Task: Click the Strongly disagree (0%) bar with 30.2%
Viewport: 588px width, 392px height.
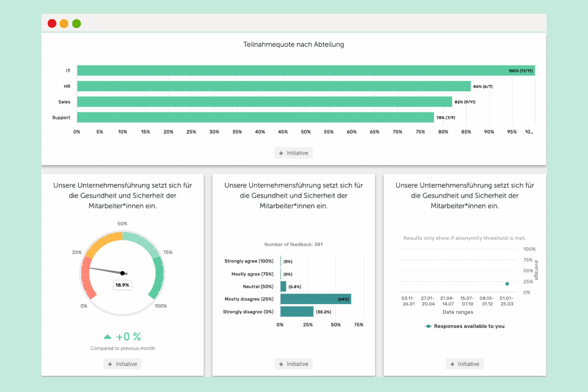Action: click(x=297, y=312)
